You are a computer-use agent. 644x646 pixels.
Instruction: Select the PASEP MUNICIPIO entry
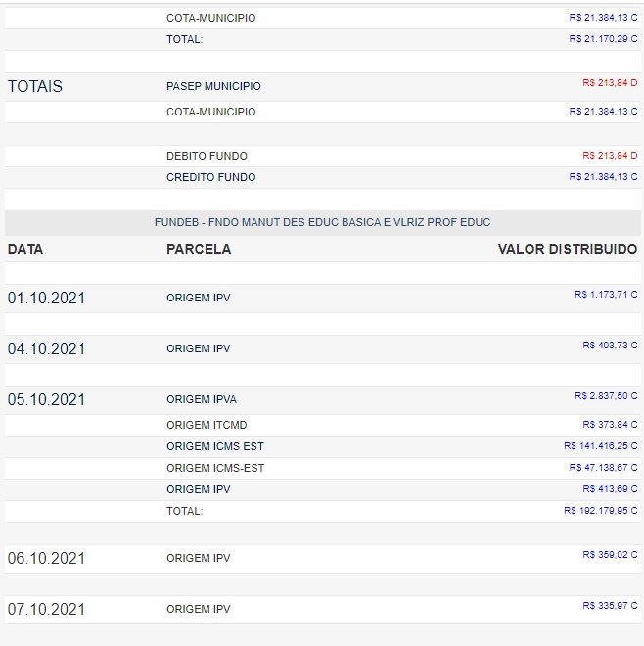click(x=213, y=86)
